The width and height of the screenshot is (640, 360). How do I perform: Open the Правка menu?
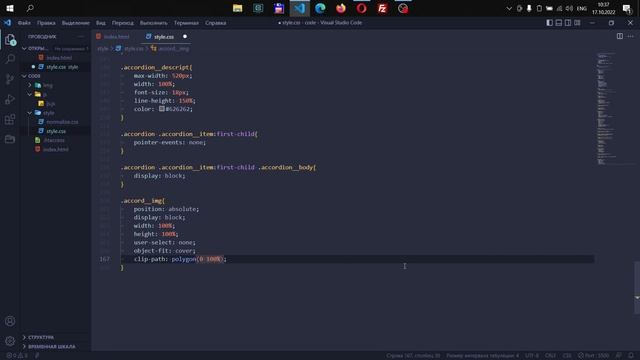[x=46, y=23]
